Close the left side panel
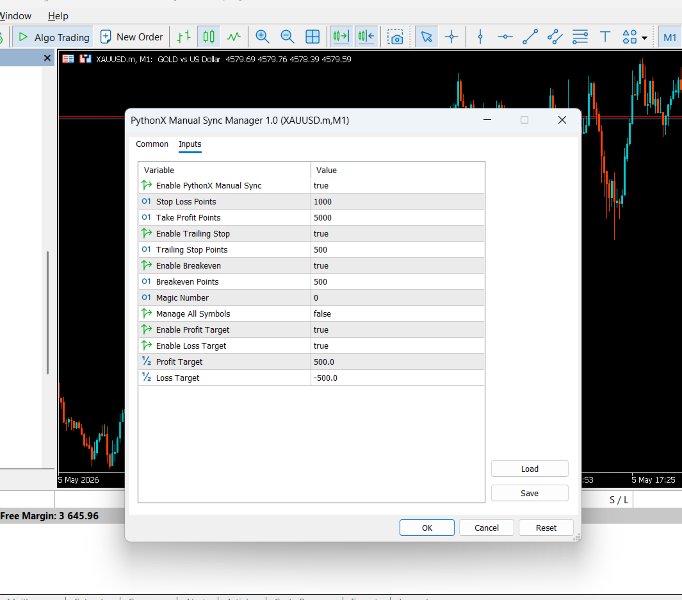The width and height of the screenshot is (682, 600). tap(47, 58)
